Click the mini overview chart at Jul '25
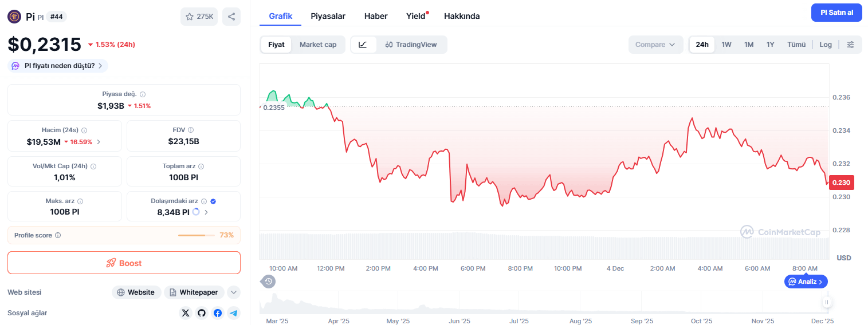 click(x=519, y=303)
